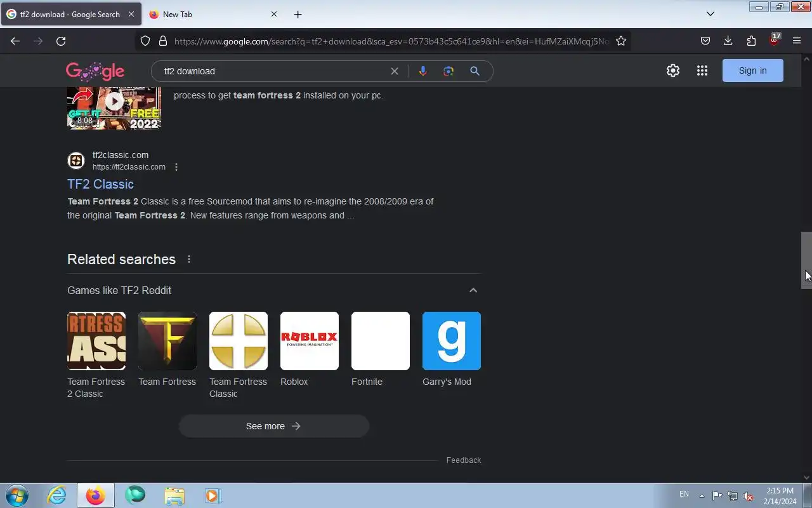Open Related searches options menu
Image resolution: width=812 pixels, height=508 pixels.
[x=189, y=259]
